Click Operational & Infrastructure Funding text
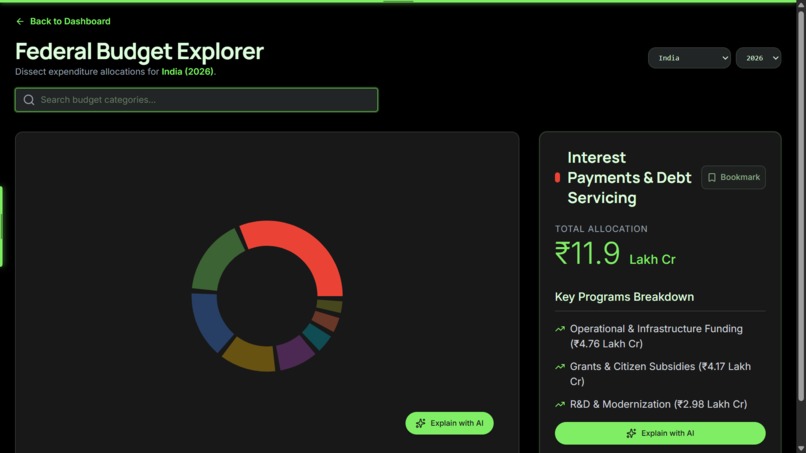Screen dimensions: 806x453 [x=656, y=336]
